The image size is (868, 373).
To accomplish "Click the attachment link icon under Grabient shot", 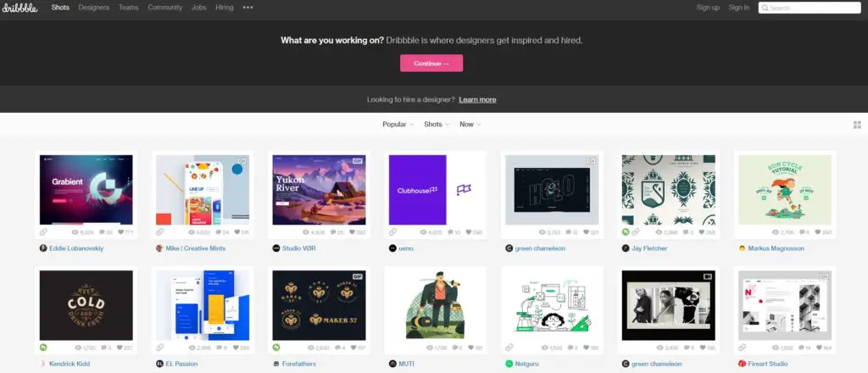I will tap(44, 232).
